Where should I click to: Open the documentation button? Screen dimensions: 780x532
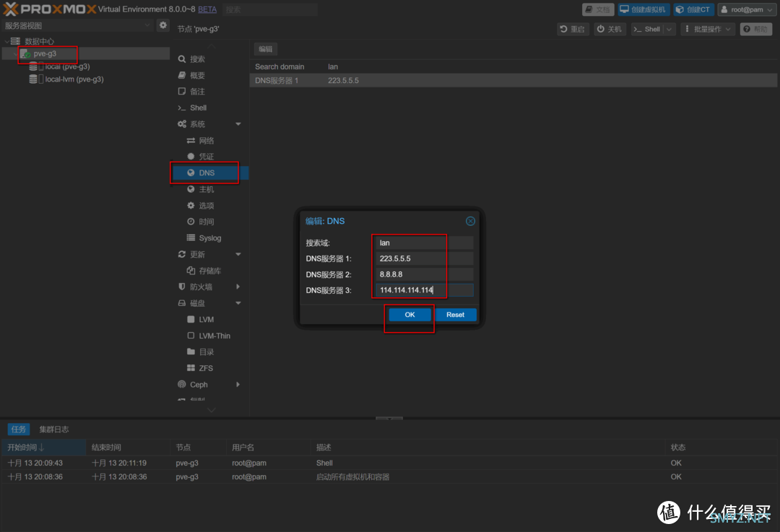(598, 9)
